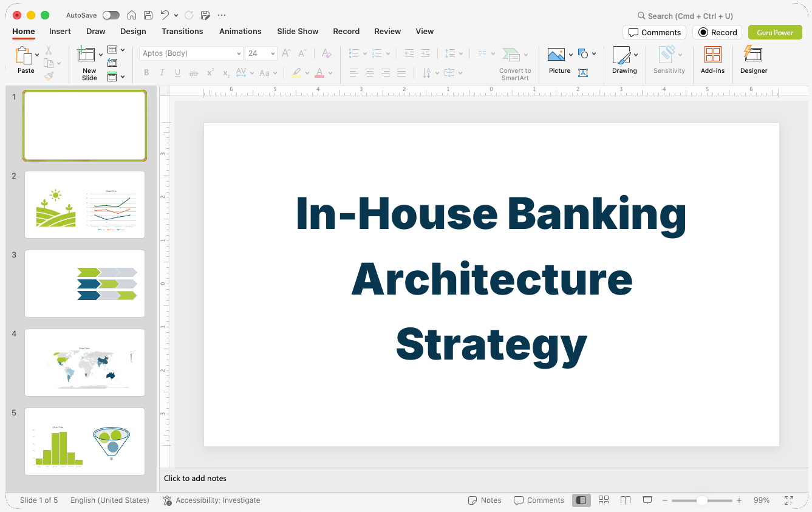Switch to Reading View icon

626,500
